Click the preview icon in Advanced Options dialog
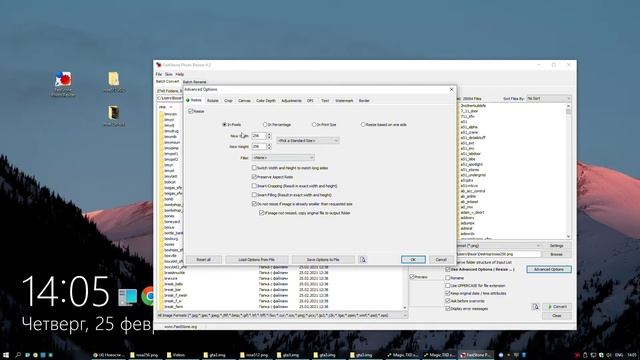Viewport: 640px width, 360px height. pos(363,260)
